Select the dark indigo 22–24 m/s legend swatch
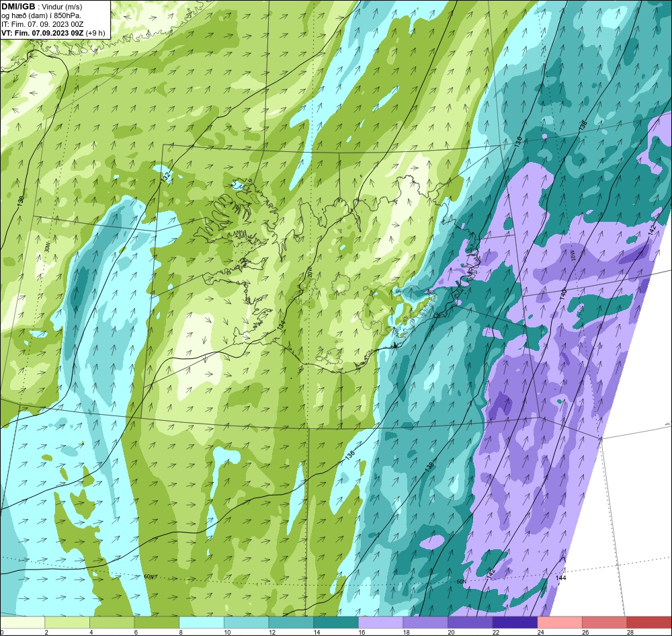Screen dimensions: 672x636 tap(515, 623)
